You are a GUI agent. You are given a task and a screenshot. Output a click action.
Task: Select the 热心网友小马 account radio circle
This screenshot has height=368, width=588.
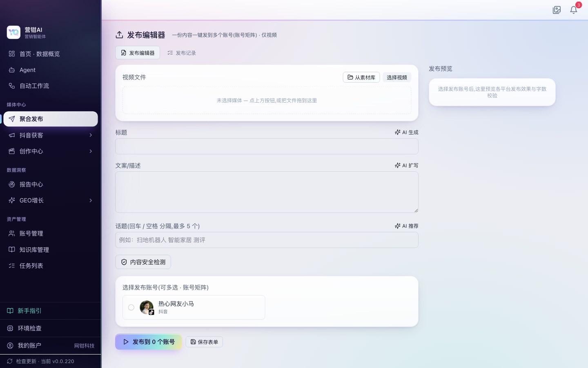click(x=131, y=307)
